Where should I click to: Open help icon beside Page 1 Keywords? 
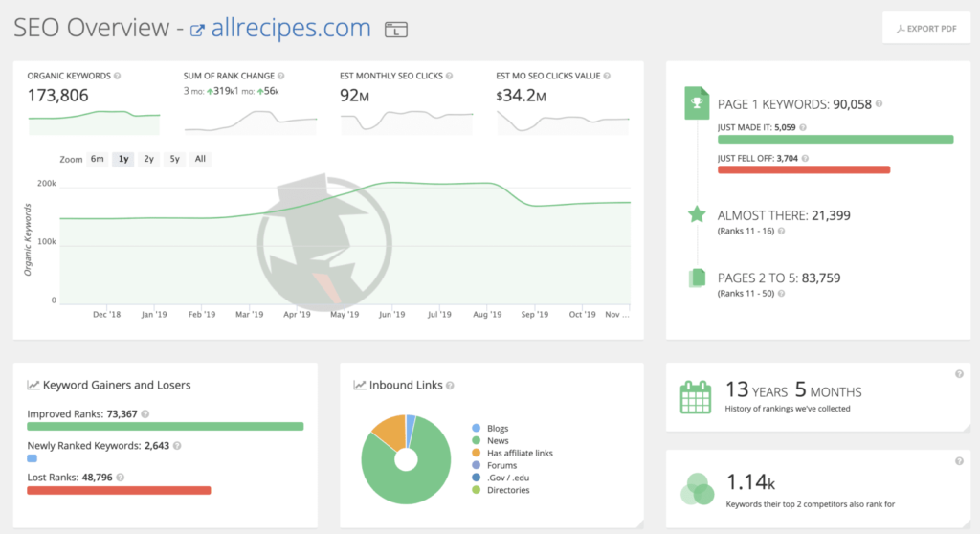click(879, 103)
